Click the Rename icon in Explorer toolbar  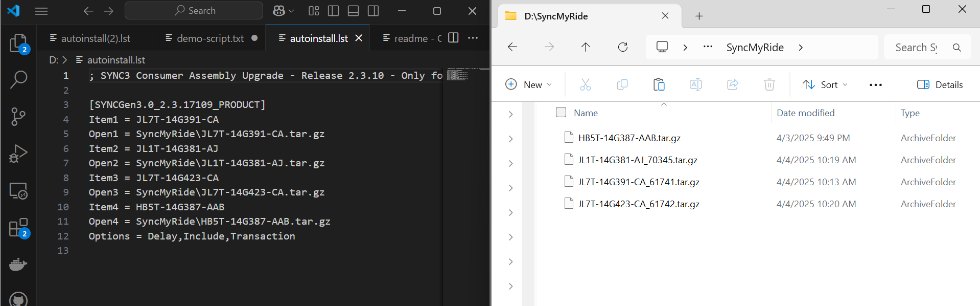[696, 84]
